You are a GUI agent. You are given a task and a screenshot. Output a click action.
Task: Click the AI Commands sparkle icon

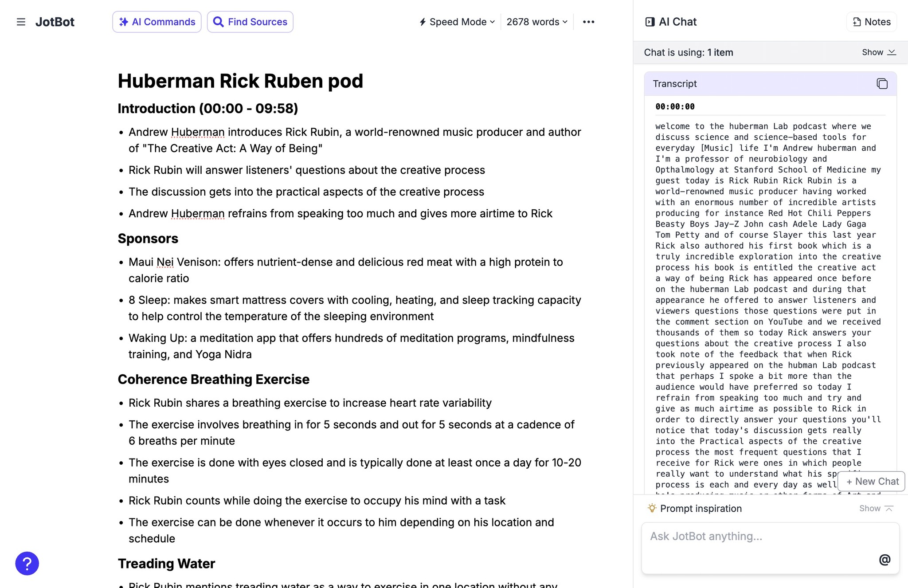tap(125, 21)
